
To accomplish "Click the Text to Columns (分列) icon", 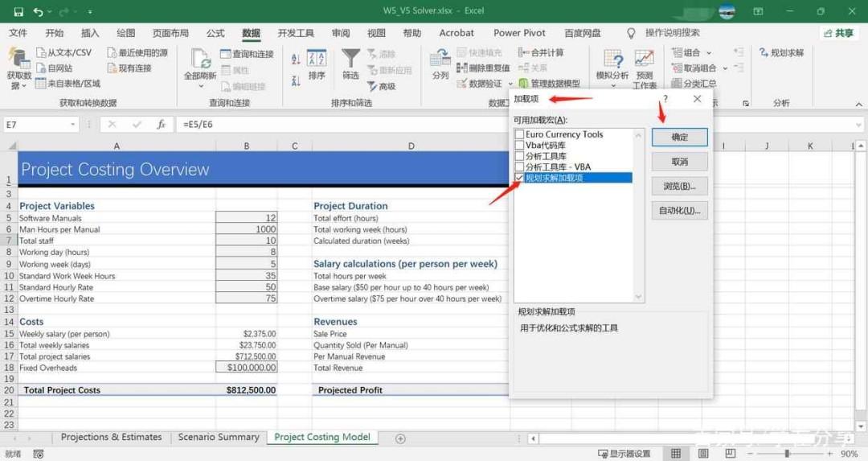I will pyautogui.click(x=440, y=58).
